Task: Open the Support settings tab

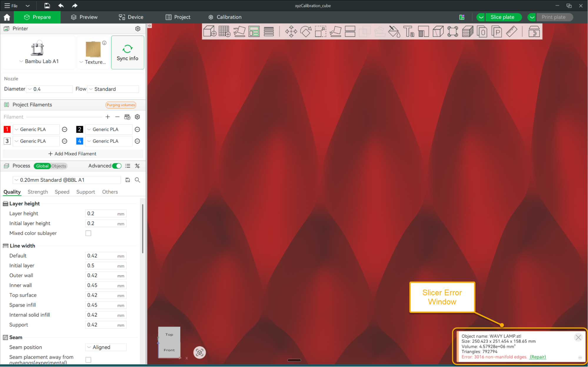Action: (86, 192)
